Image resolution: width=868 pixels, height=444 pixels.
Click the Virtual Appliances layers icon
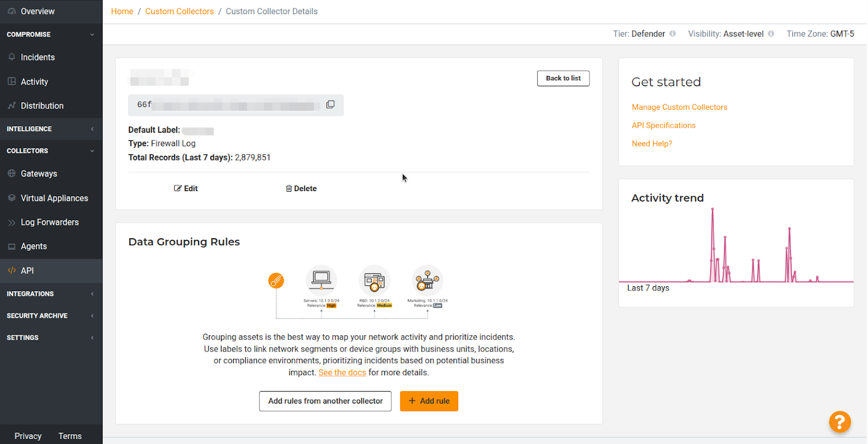12,198
